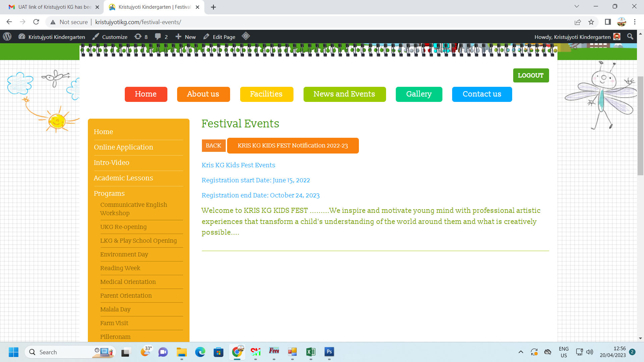This screenshot has height=362, width=644.
Task: Show hidden system tray icons chevron
Action: (x=521, y=352)
